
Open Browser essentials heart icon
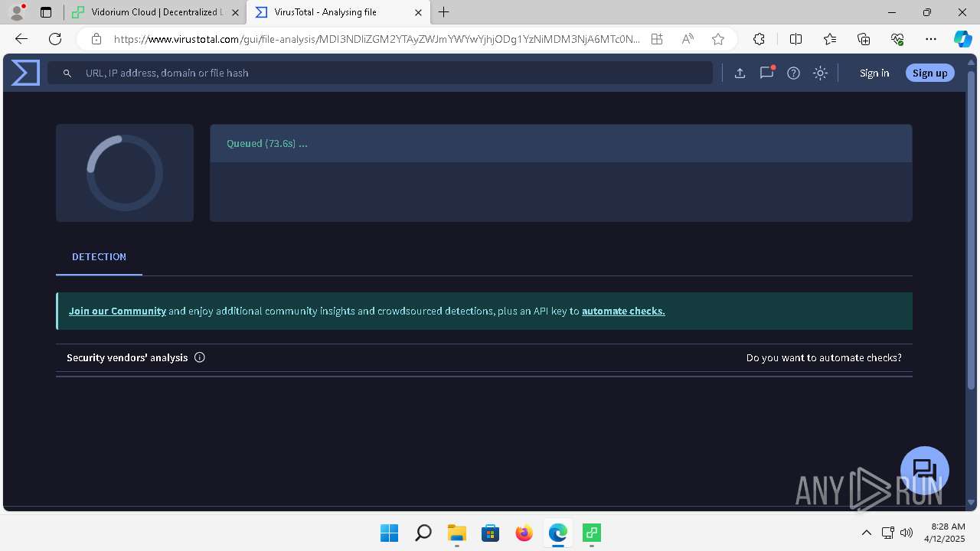pyautogui.click(x=897, y=39)
